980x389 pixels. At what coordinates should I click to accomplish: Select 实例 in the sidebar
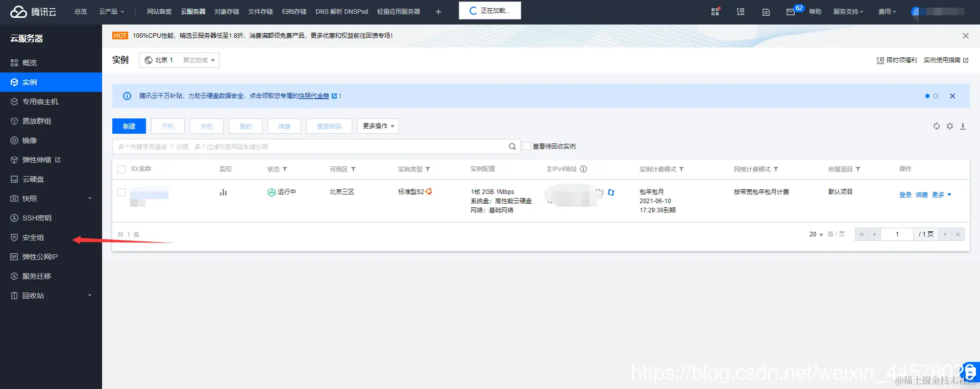coord(51,82)
